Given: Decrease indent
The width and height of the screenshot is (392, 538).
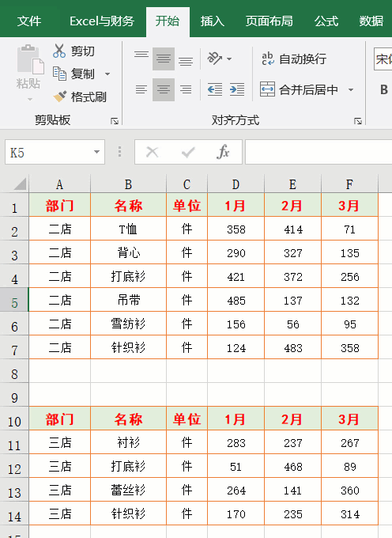Looking at the screenshot, I should click(x=215, y=89).
